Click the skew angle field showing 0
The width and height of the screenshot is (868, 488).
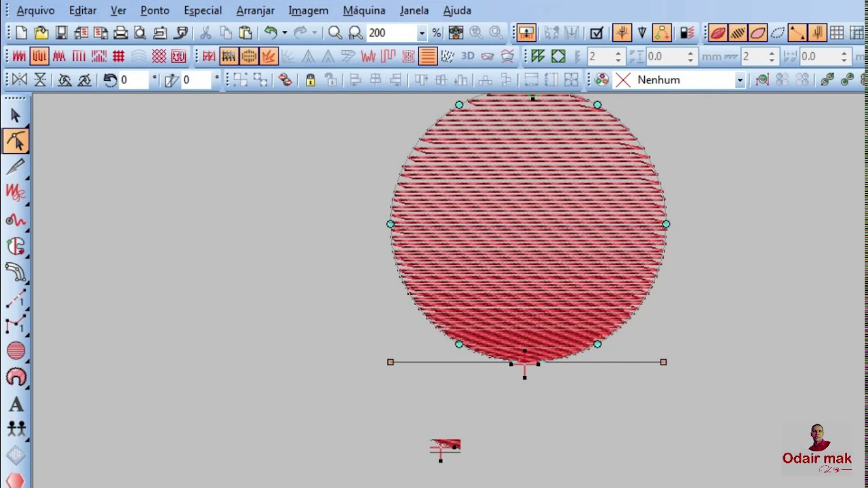pyautogui.click(x=197, y=80)
